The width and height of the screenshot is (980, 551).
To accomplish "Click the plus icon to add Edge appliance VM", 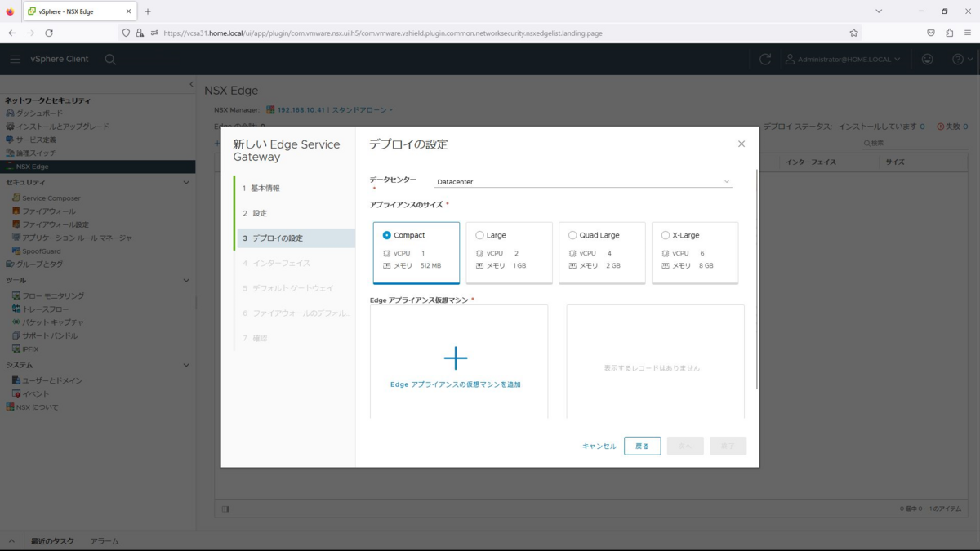I will pyautogui.click(x=456, y=358).
